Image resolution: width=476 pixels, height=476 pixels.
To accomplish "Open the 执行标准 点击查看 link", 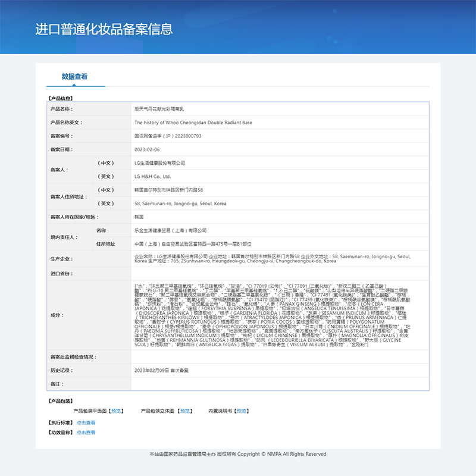I will click(x=86, y=422).
